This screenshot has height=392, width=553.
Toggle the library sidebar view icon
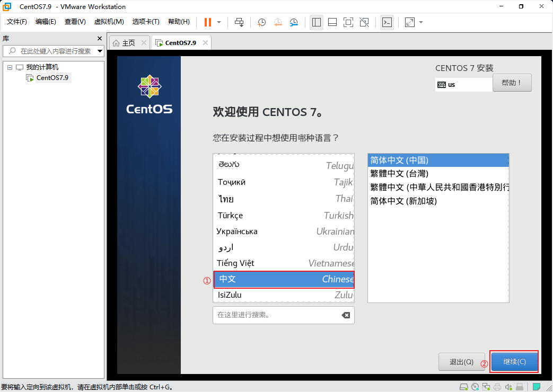(x=317, y=22)
